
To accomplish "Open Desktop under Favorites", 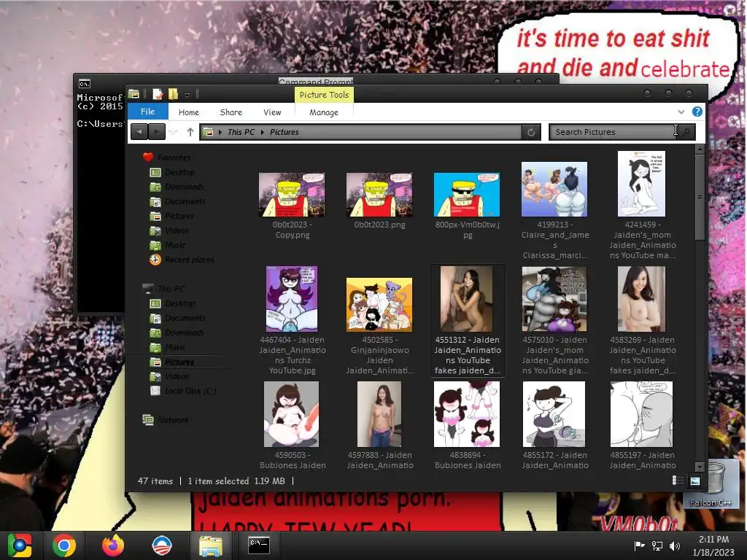I will (x=180, y=172).
